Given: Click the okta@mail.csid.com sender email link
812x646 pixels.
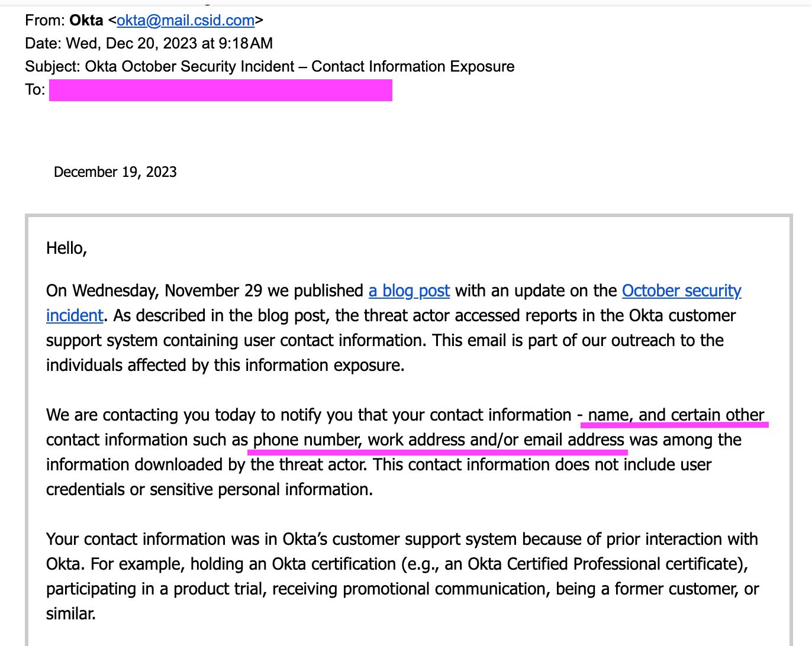Looking at the screenshot, I should coord(185,20).
